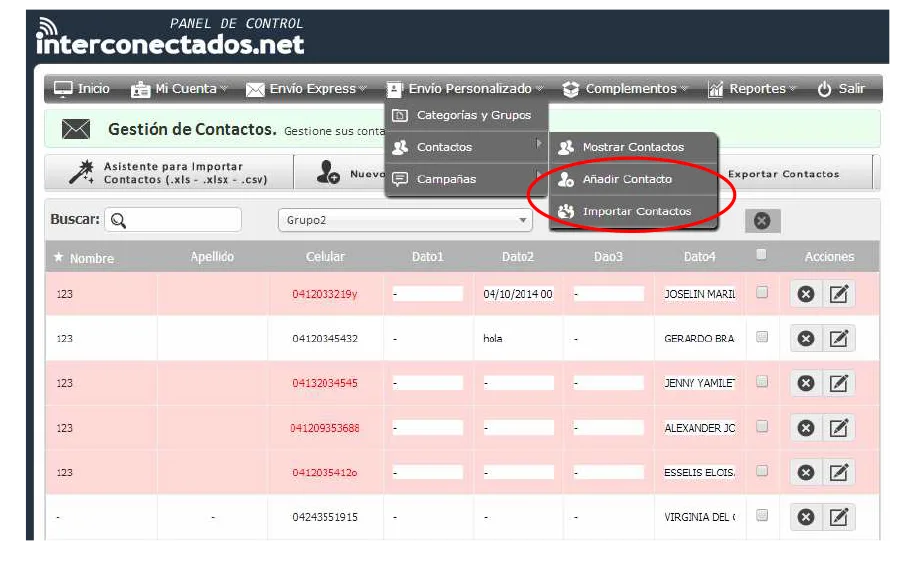Image resolution: width=916 pixels, height=566 pixels.
Task: Sort by the Celular column header
Action: click(x=325, y=257)
